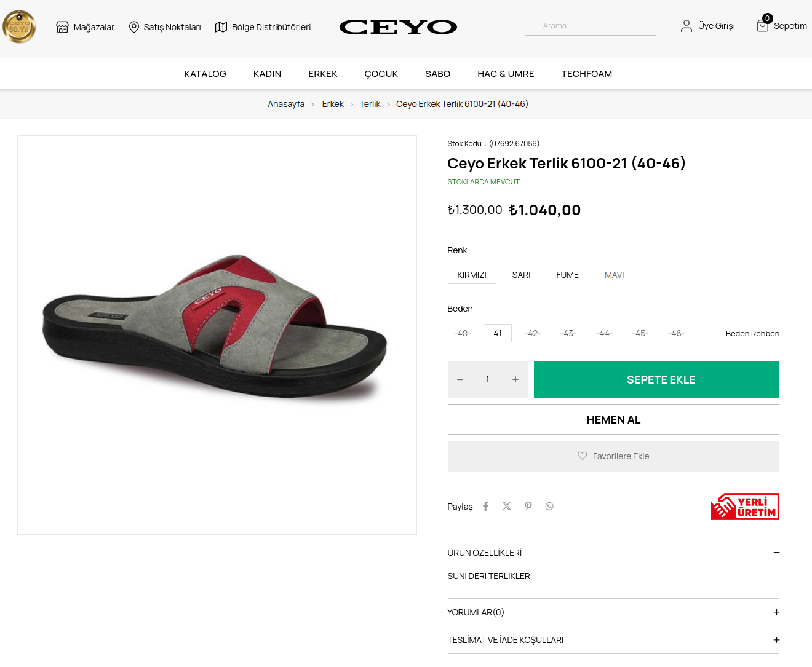Open the Beden Rehberi link
812x667 pixels.
point(752,334)
